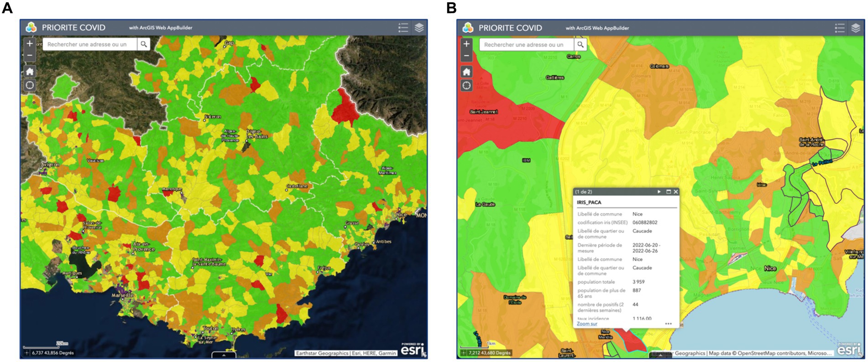Click the app logo in panel B header

(468, 28)
